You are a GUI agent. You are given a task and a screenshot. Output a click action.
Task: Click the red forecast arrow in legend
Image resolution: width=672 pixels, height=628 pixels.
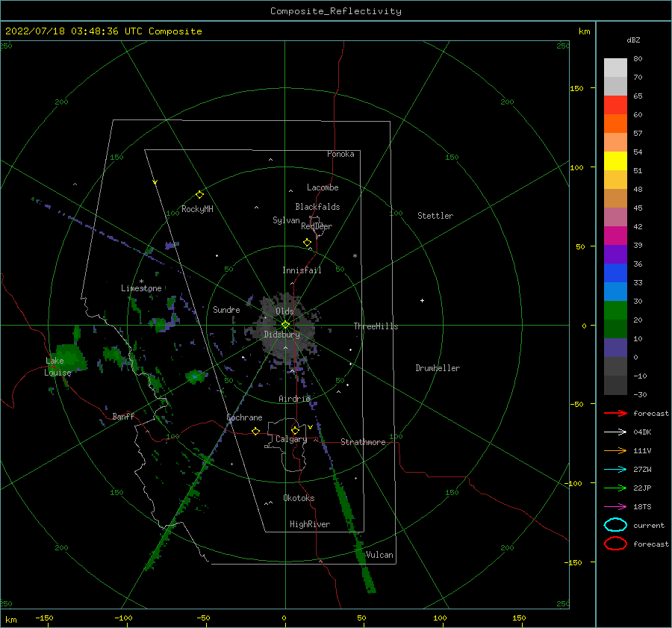tap(615, 413)
